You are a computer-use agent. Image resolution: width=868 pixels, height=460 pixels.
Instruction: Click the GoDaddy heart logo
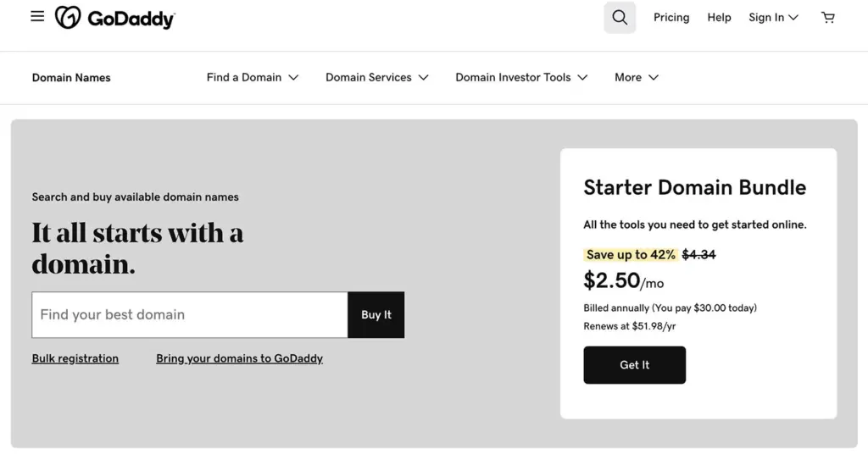[x=68, y=18]
